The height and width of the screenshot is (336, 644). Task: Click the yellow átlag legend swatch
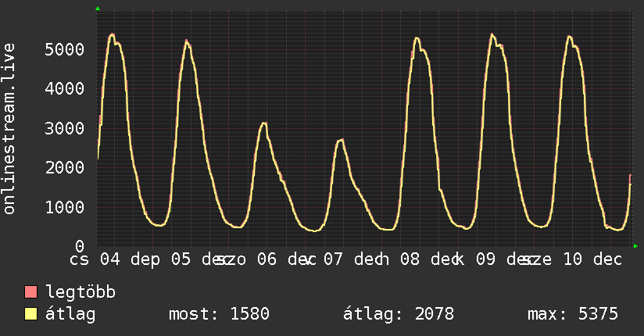click(30, 314)
